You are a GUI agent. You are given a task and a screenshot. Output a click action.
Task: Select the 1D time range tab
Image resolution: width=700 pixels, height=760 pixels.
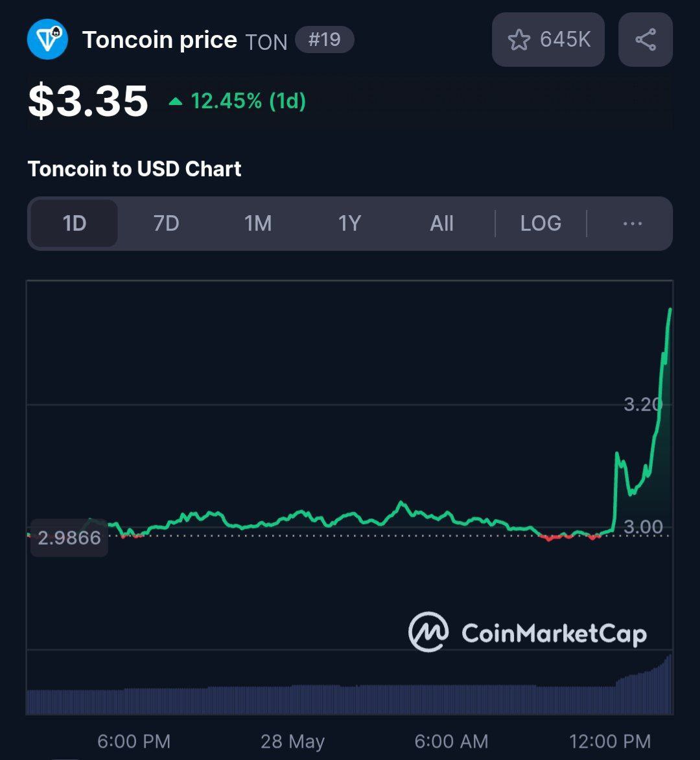pos(74,224)
